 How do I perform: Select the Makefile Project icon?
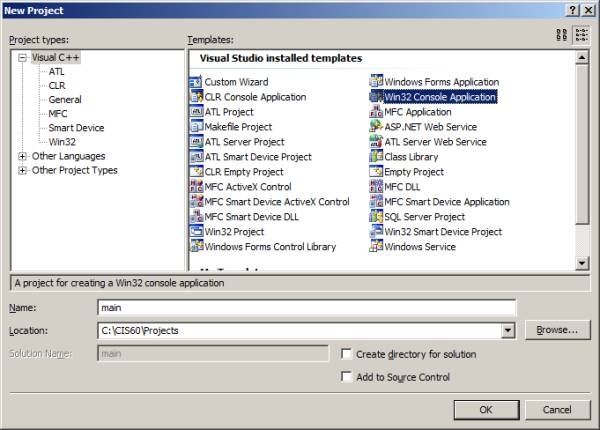point(196,127)
